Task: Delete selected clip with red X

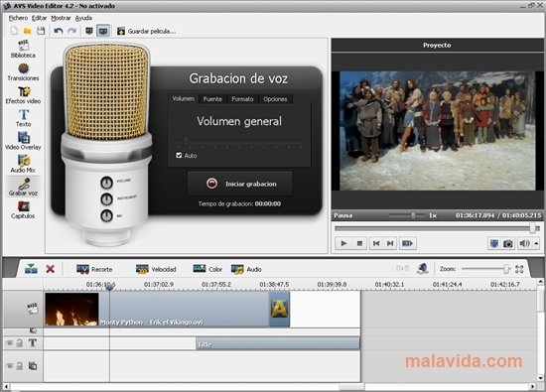Action: click(51, 269)
